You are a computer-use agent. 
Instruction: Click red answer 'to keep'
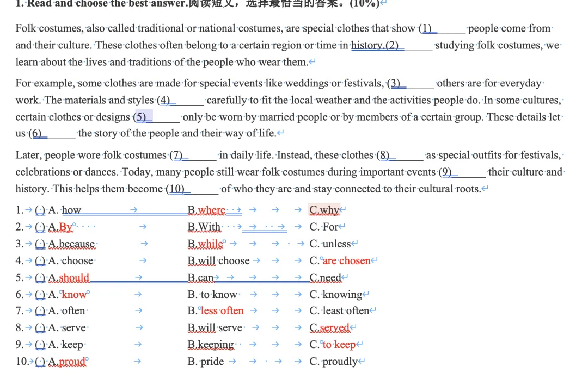click(339, 345)
